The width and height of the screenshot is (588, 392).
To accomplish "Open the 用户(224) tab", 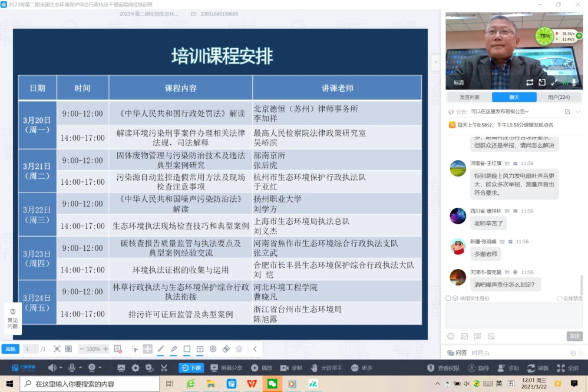I will 559,97.
